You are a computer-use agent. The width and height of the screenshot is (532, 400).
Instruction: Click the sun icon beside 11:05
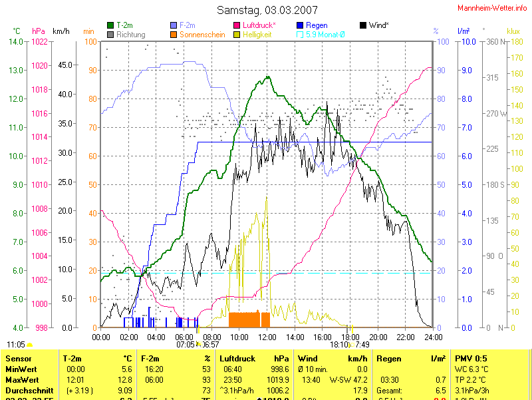coord(29,345)
